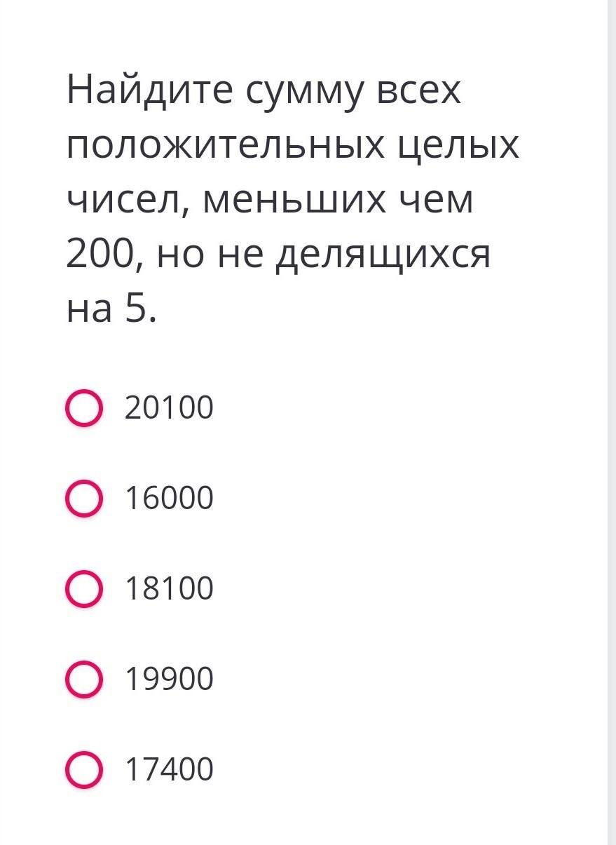Click the 17400 label text
The image size is (616, 845).
169,769
